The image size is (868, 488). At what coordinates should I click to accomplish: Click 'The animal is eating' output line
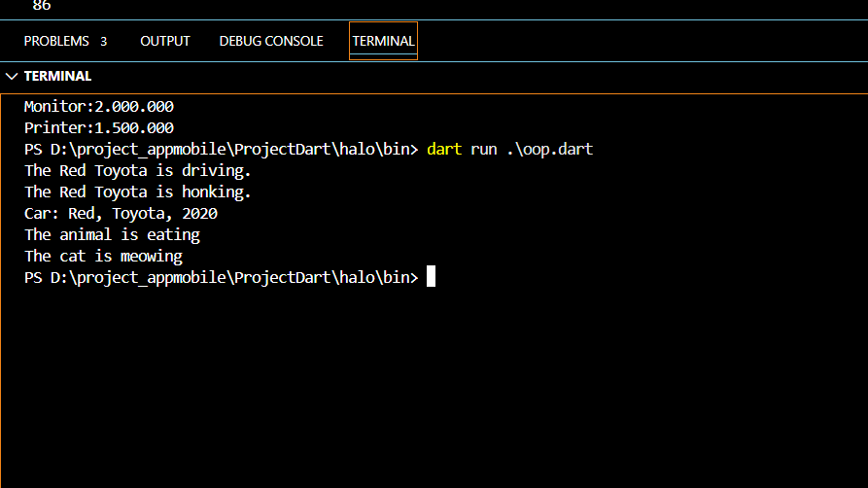(112, 235)
